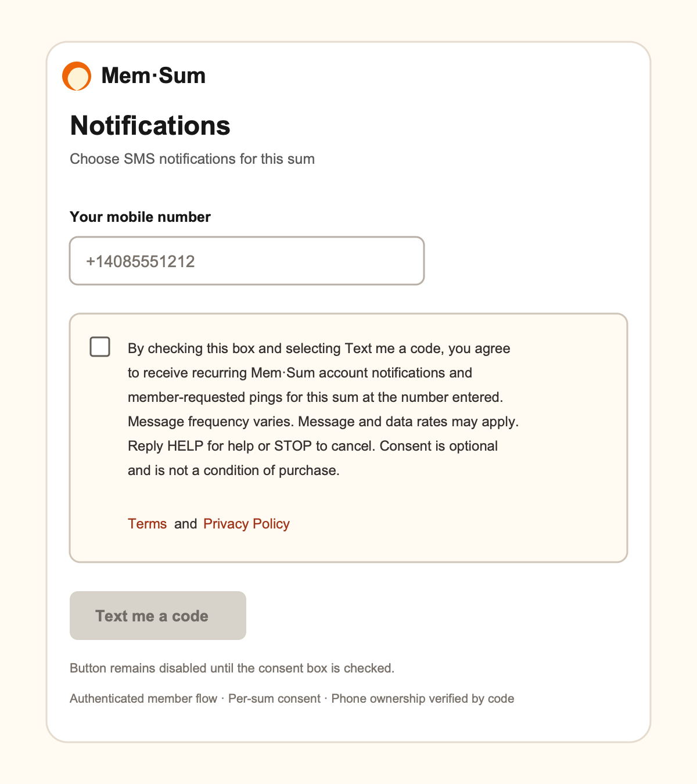
Task: Click the Mem·Sum brand name text
Action: pos(153,76)
